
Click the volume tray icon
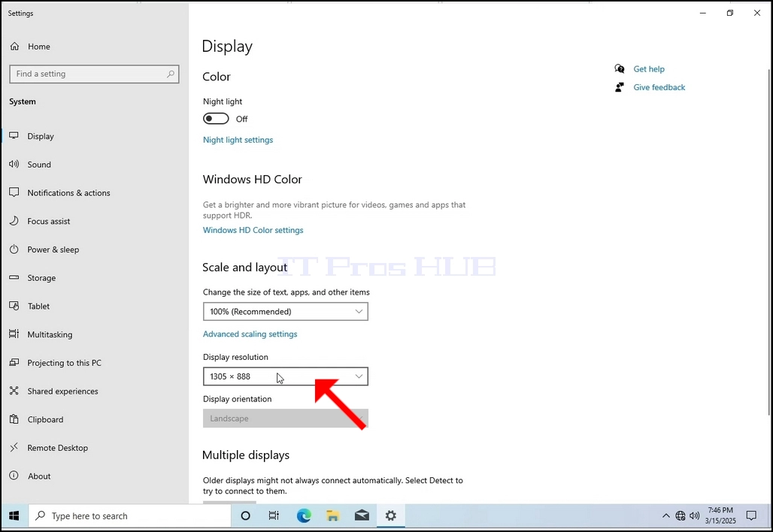click(695, 515)
